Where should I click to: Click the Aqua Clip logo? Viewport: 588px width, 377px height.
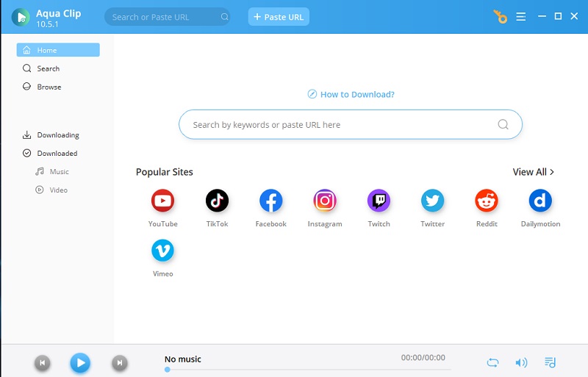pos(21,17)
